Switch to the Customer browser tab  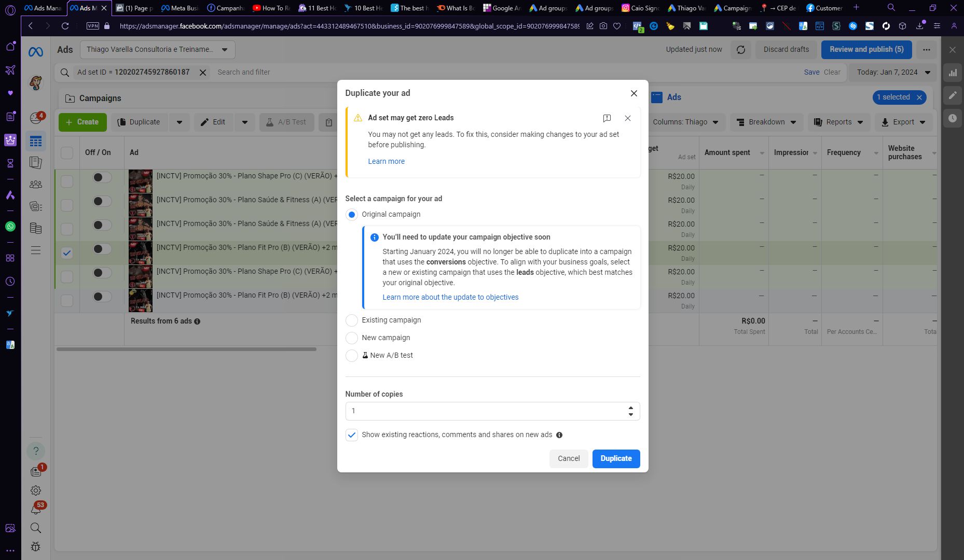(823, 8)
